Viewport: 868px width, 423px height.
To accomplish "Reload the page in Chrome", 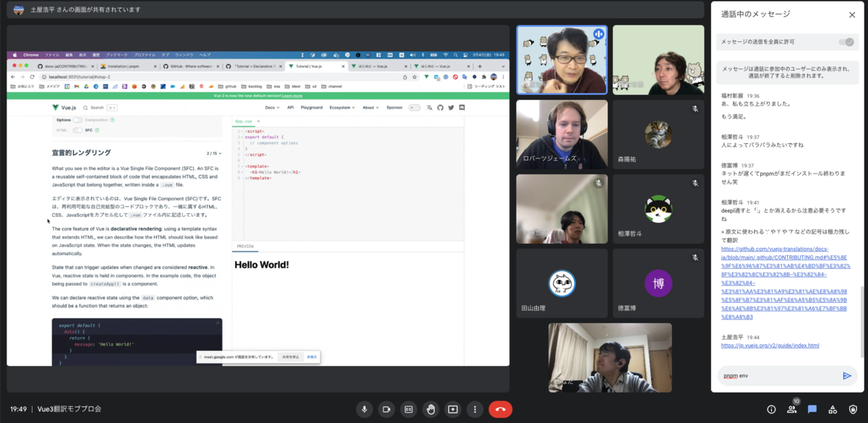I will coord(31,76).
